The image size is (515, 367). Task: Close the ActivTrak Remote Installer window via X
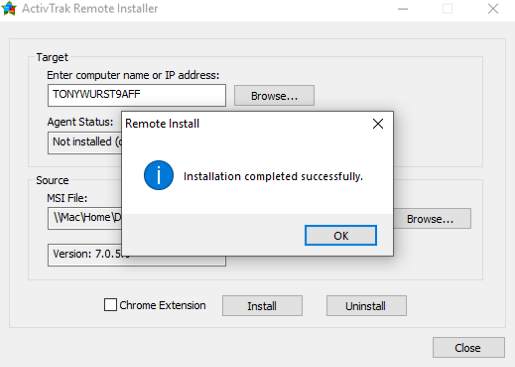493,9
